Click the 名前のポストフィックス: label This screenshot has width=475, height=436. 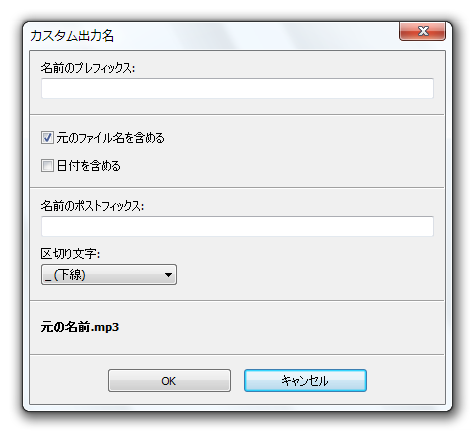[x=92, y=206]
